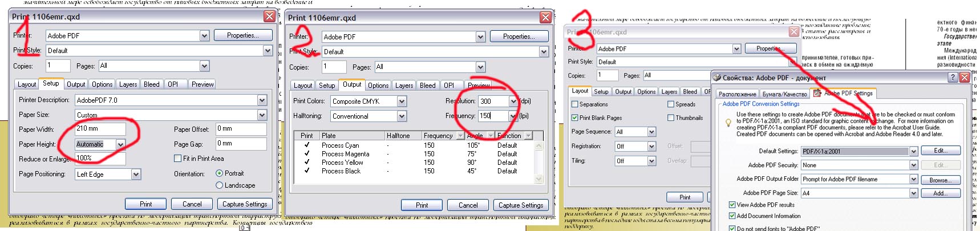The width and height of the screenshot is (980, 231).
Task: Open the Preview tab in the Setup-tab Print dialog
Action: [x=203, y=84]
